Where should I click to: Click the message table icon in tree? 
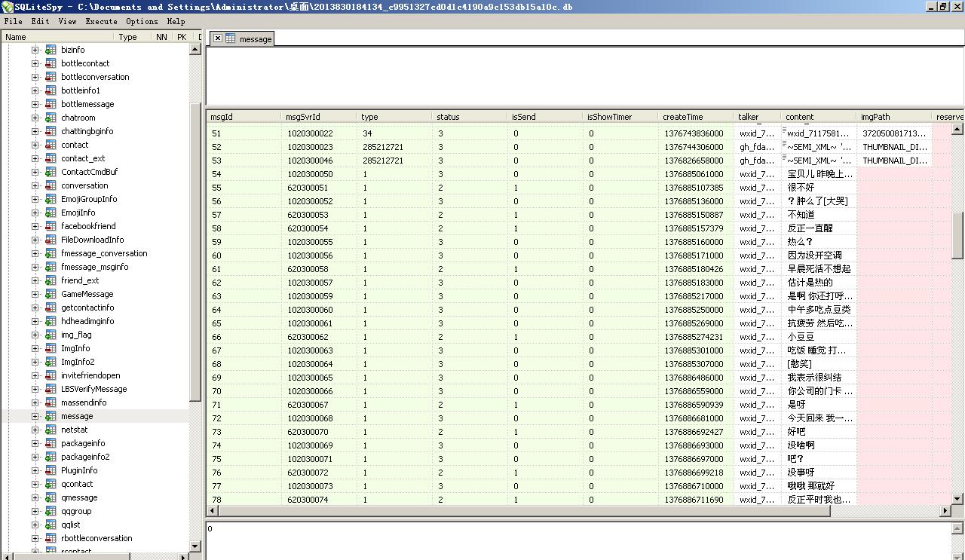(x=51, y=416)
